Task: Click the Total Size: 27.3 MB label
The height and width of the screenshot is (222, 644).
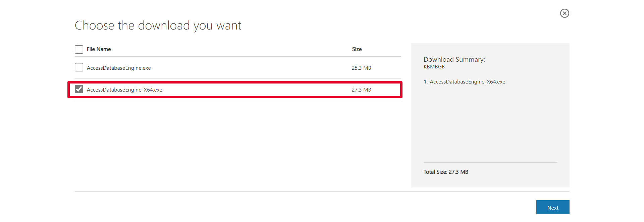Action: 446,171
